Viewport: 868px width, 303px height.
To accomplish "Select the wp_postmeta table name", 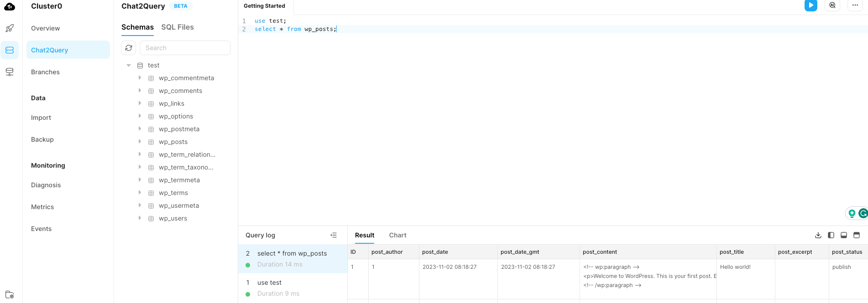I will (179, 129).
